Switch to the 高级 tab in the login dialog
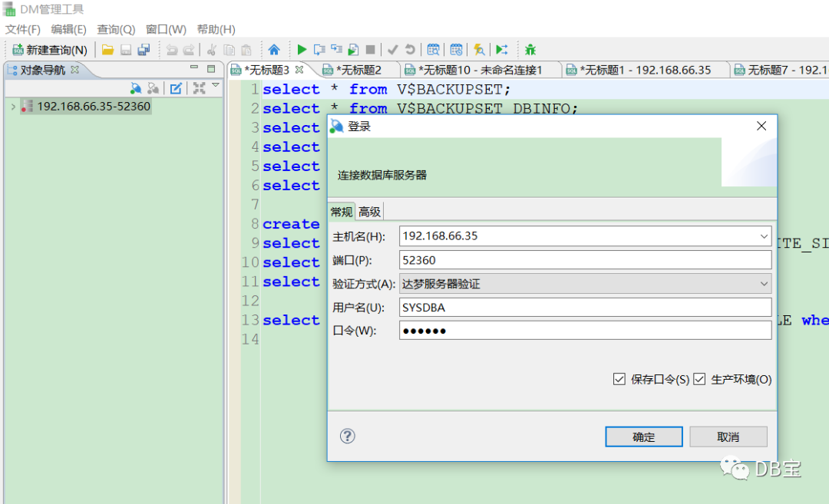The image size is (829, 504). pos(369,212)
